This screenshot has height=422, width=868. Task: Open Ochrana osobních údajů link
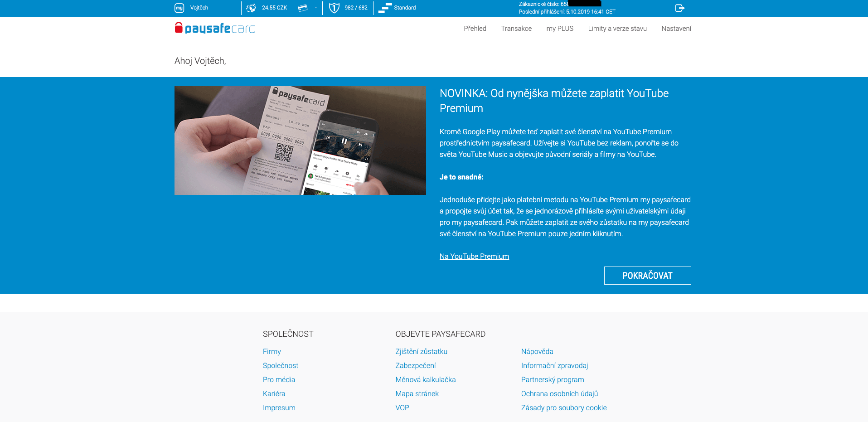[560, 394]
